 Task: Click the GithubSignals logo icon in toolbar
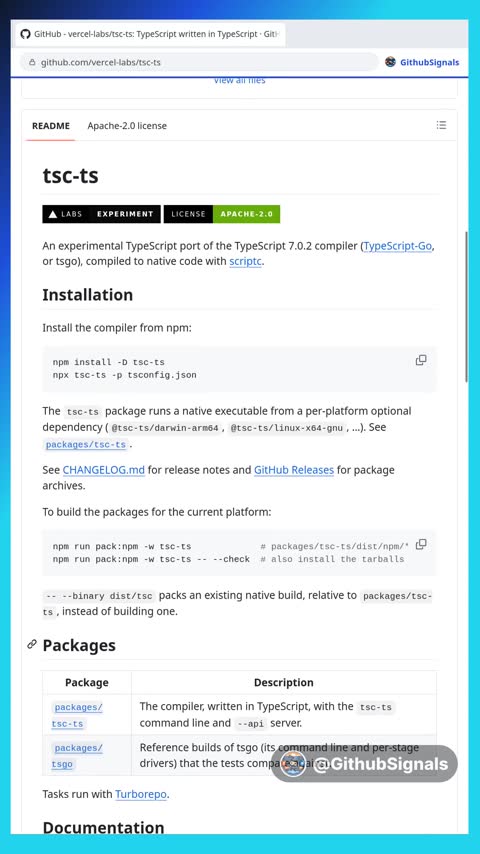pyautogui.click(x=390, y=62)
